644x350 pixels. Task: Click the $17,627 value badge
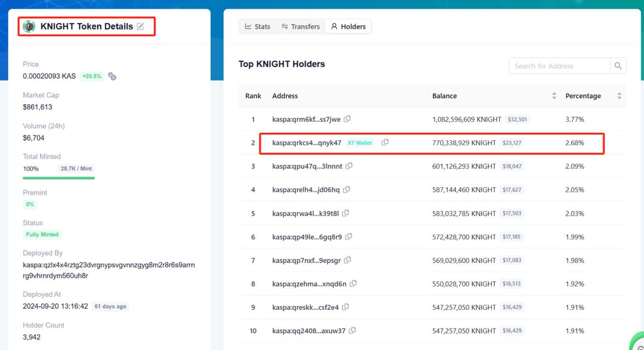[x=512, y=190]
